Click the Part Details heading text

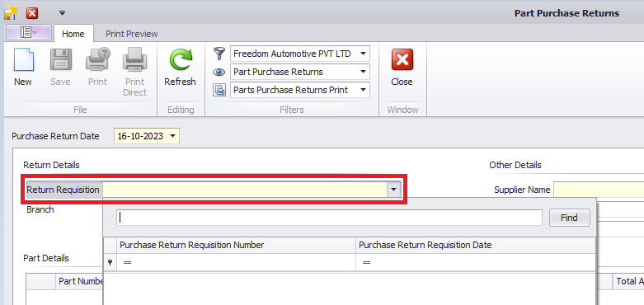[x=46, y=258]
